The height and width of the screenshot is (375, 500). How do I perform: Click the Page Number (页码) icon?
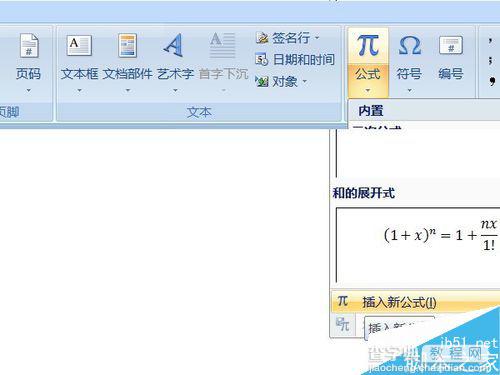(x=29, y=46)
